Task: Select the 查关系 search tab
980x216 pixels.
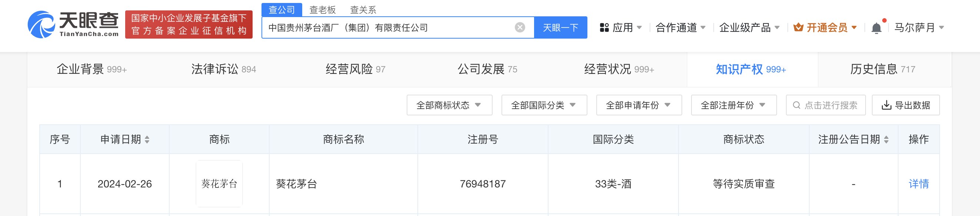Action: coord(363,10)
